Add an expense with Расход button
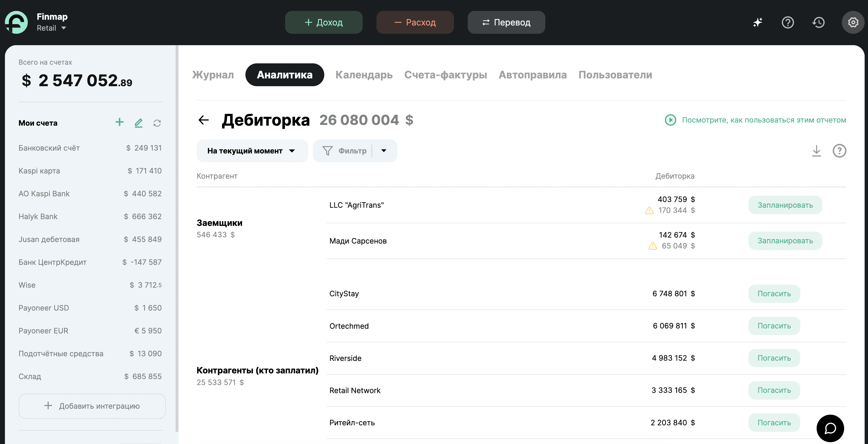This screenshot has width=868, height=444. pyautogui.click(x=415, y=22)
